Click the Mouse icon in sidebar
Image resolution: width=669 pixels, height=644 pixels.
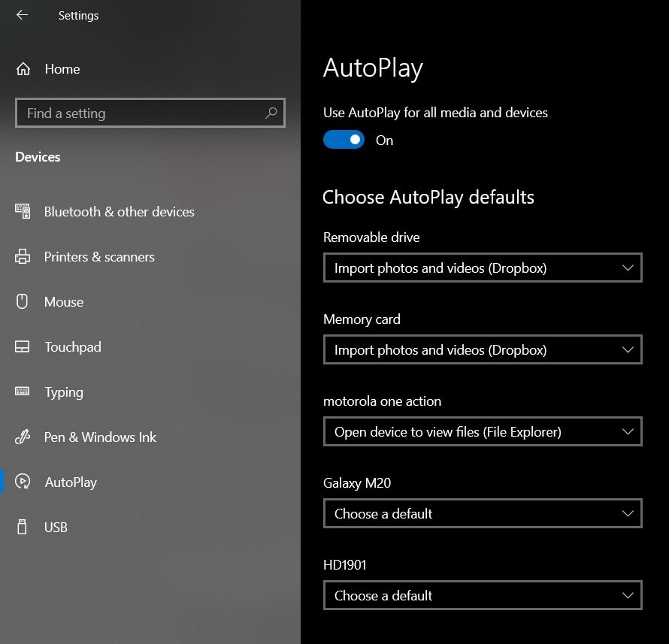point(23,301)
